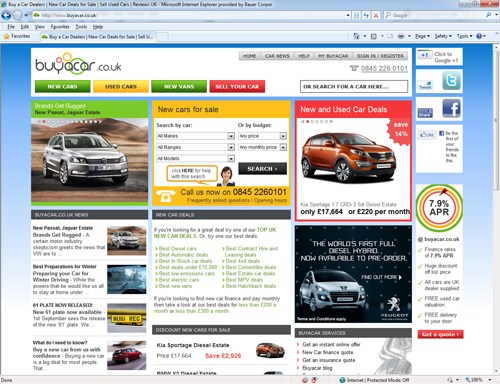Click the Get a quote button
This screenshot has height=384, width=500.
(440, 334)
